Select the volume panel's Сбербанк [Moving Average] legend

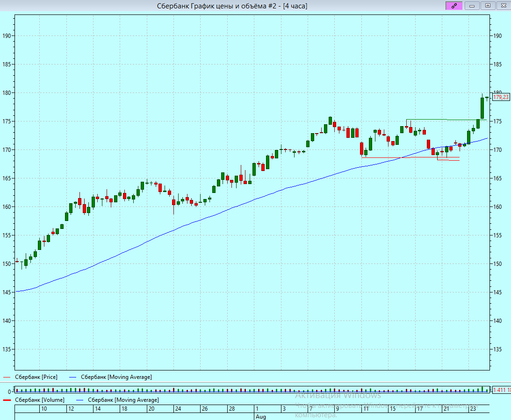click(123, 400)
